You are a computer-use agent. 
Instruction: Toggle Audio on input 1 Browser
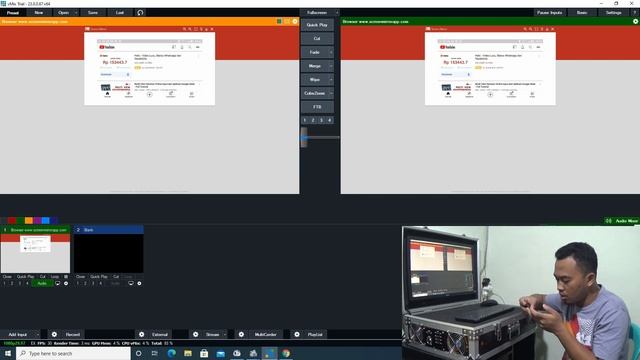[42, 283]
